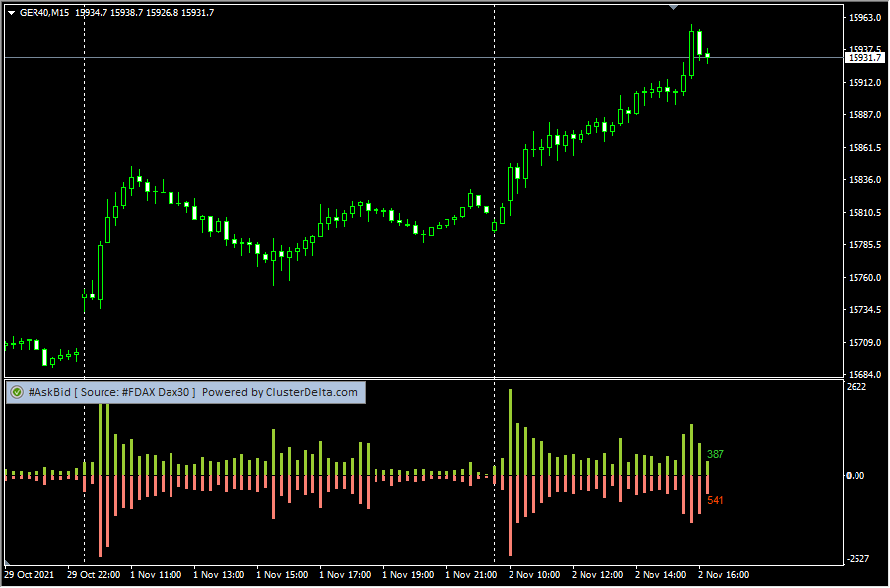
Task: Click the 15963.0 price scale label
Action: (863, 18)
